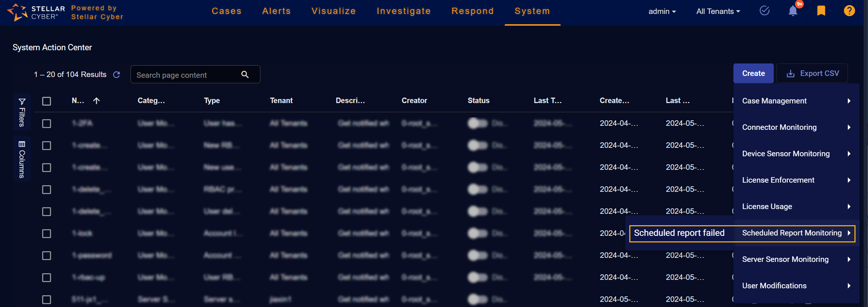The image size is (868, 307).
Task: Open the notifications bell icon
Action: click(792, 11)
